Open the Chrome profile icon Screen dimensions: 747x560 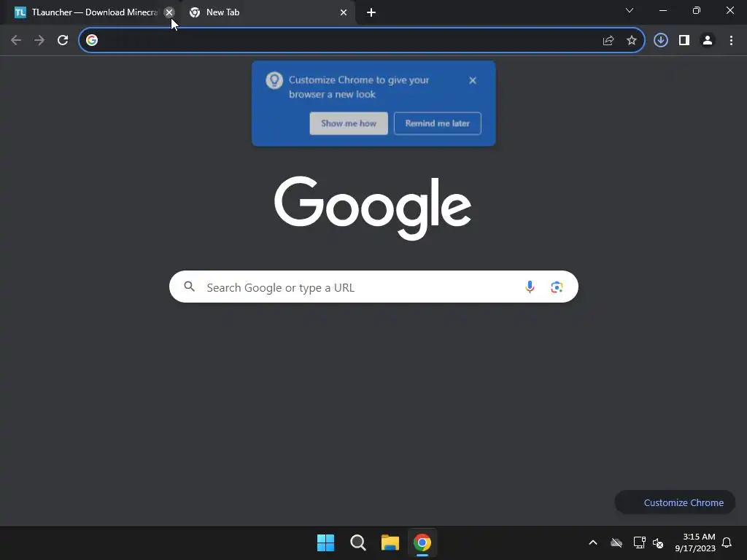pyautogui.click(x=708, y=41)
